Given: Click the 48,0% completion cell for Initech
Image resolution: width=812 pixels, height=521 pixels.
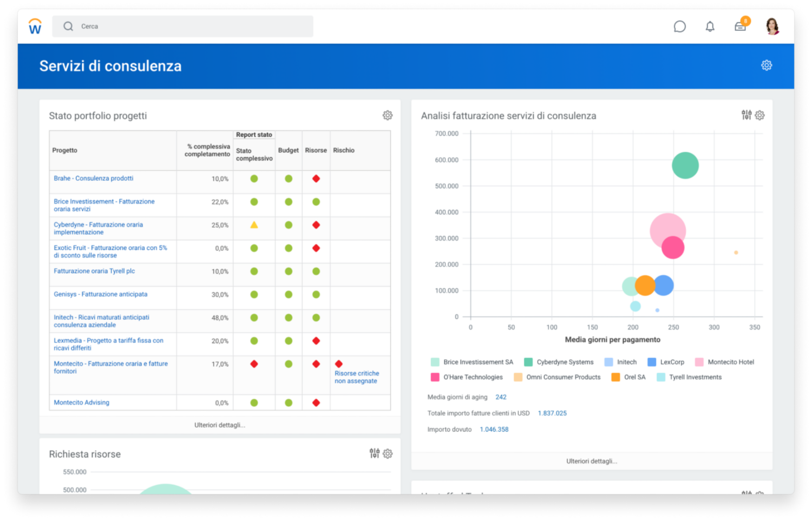Looking at the screenshot, I should [x=205, y=321].
